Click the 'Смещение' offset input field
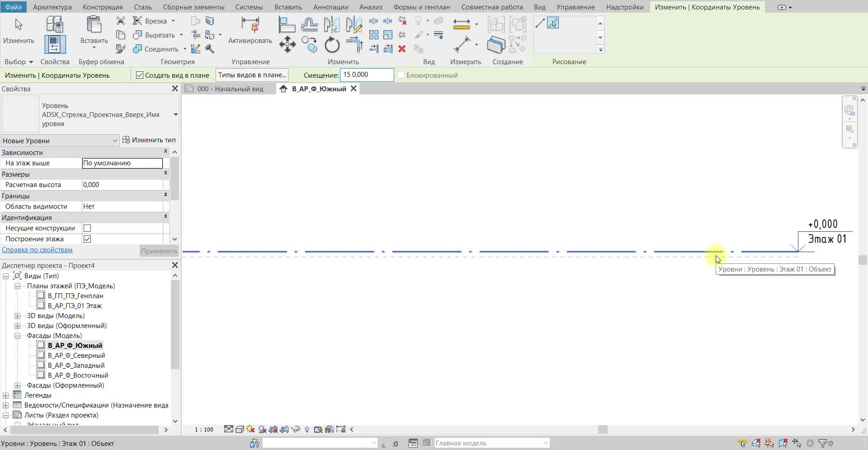 point(367,75)
